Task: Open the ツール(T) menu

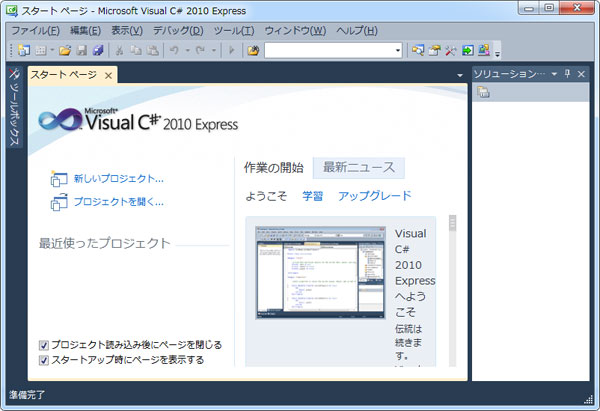Action: point(234,31)
